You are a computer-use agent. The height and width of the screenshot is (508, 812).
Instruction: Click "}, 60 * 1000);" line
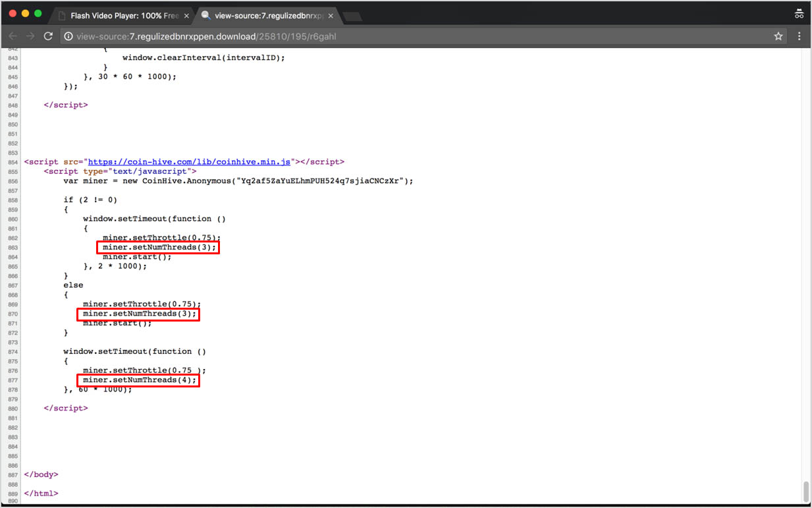(x=97, y=389)
